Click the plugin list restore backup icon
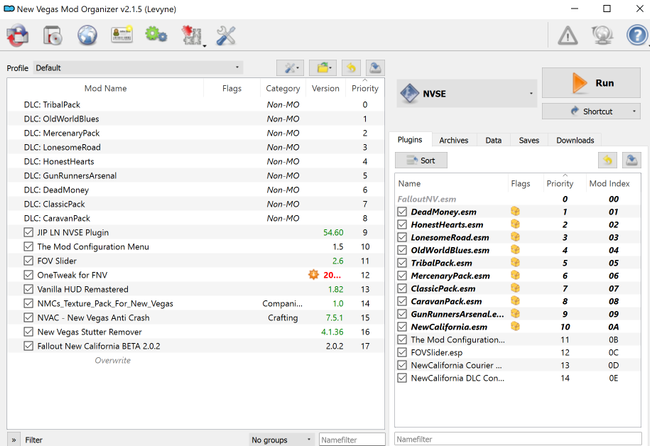This screenshot has height=446, width=650. point(607,160)
